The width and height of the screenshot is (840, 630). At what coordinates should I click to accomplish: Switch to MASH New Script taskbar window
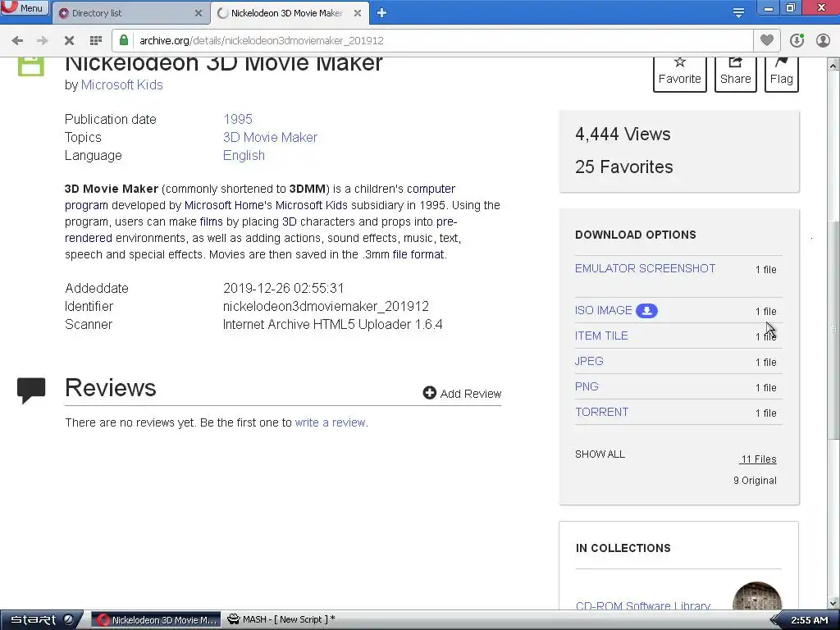pyautogui.click(x=282, y=619)
